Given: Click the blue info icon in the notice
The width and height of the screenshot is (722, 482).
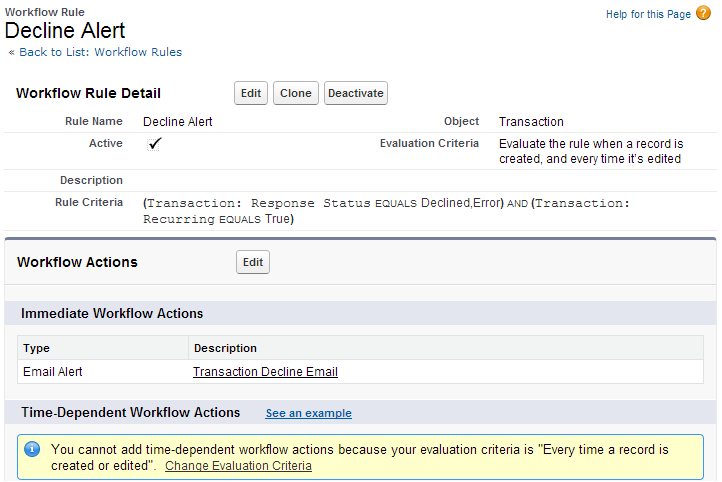Looking at the screenshot, I should coord(32,449).
